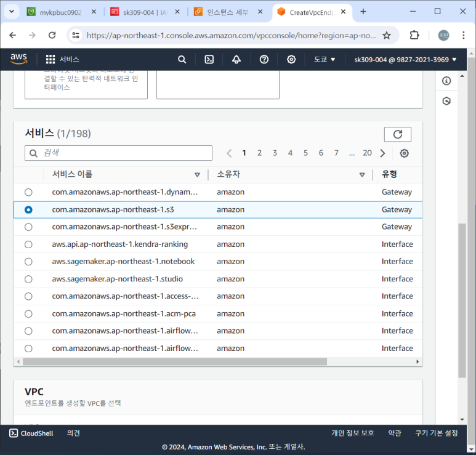
Task: Select sagemaker studio service radio
Action: pos(28,279)
